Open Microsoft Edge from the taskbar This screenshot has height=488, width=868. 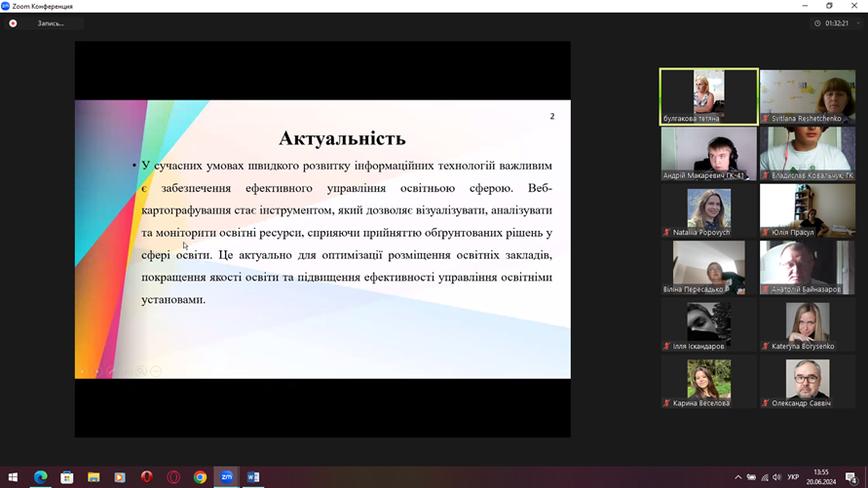[40, 477]
